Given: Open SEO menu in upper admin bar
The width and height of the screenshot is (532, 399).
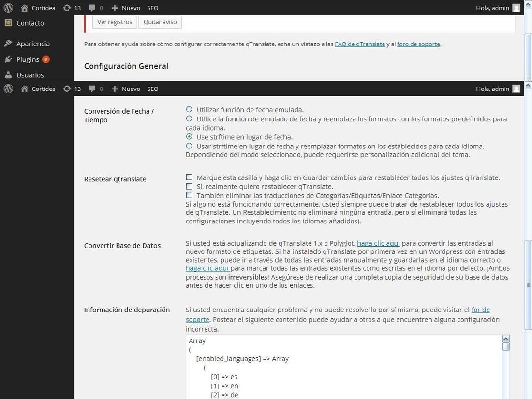Looking at the screenshot, I should (153, 8).
